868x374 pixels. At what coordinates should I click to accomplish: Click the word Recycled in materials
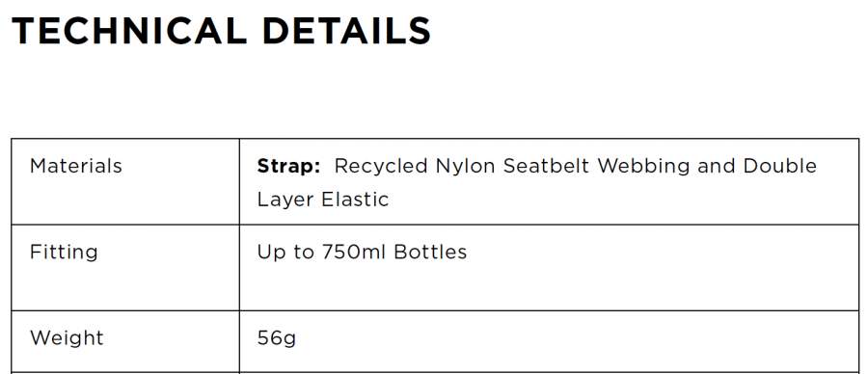381,167
